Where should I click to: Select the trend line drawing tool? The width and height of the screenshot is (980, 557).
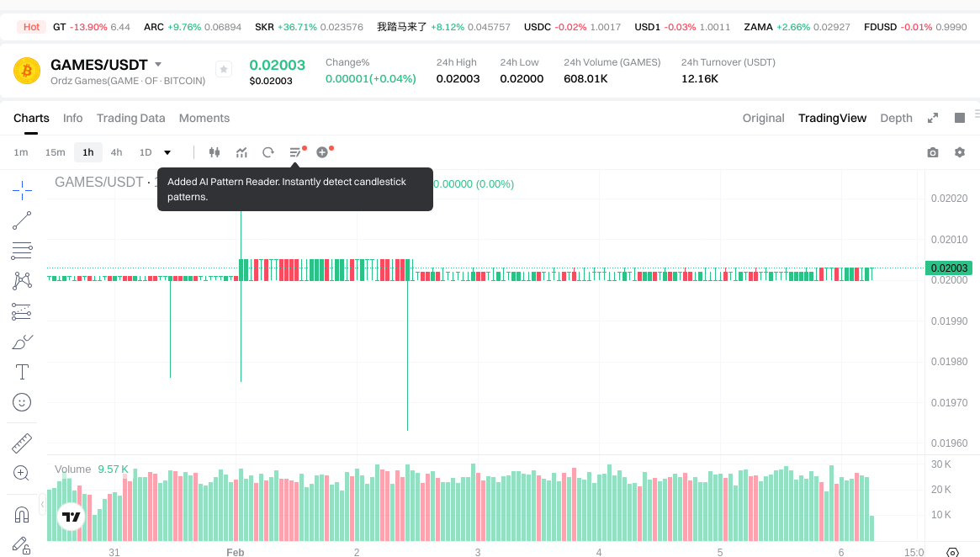(x=22, y=220)
